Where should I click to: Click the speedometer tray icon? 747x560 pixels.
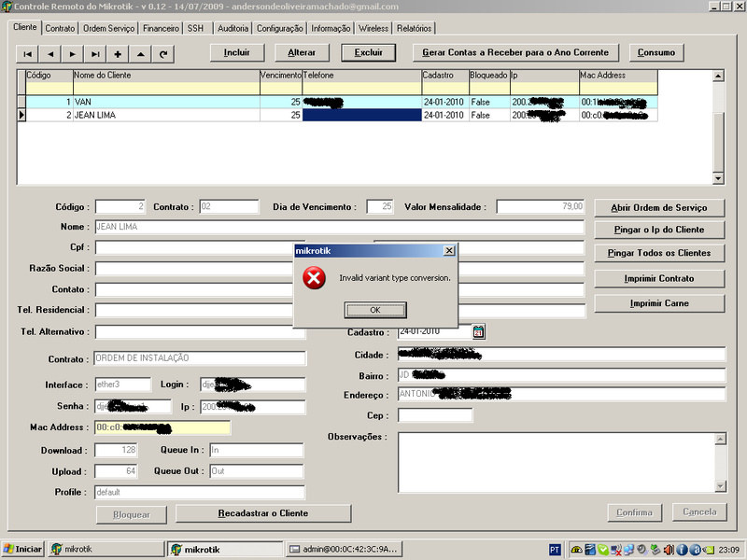coord(576,550)
